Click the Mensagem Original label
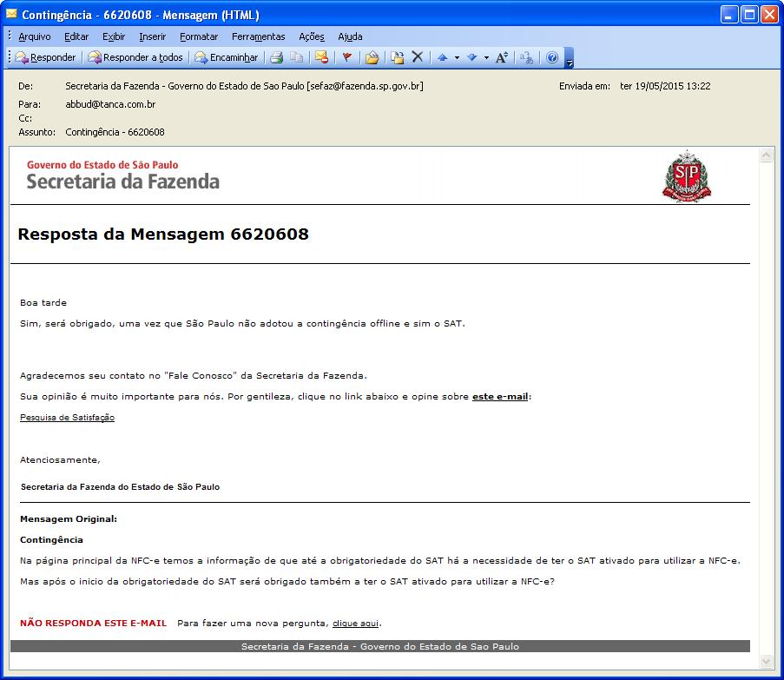The image size is (784, 680). pyautogui.click(x=69, y=519)
